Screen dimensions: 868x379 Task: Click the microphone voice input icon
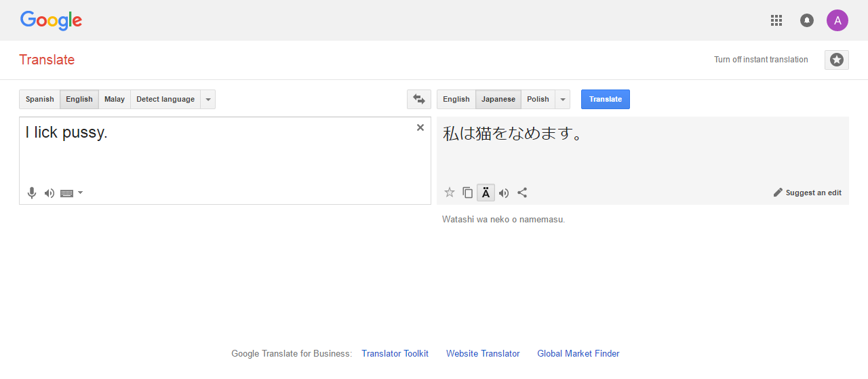coord(31,193)
